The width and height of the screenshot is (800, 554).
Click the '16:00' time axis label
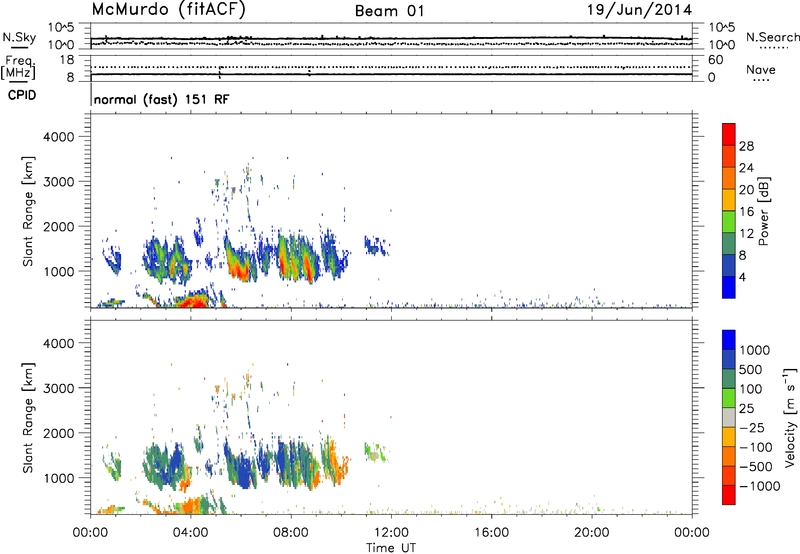491,533
